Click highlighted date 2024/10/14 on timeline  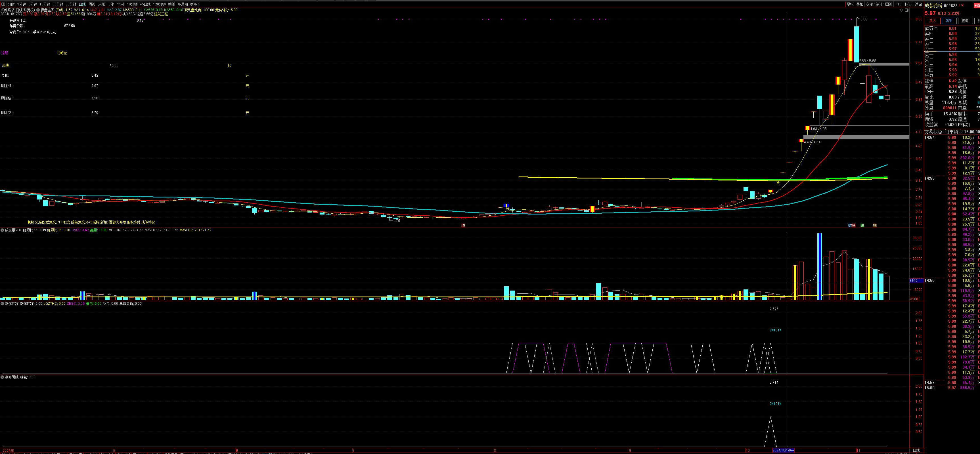tap(783, 450)
